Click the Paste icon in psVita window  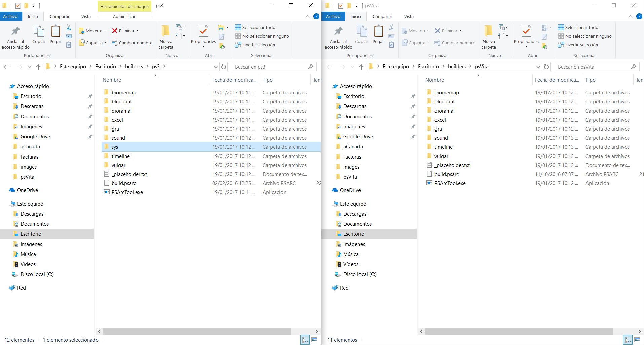pyautogui.click(x=378, y=35)
